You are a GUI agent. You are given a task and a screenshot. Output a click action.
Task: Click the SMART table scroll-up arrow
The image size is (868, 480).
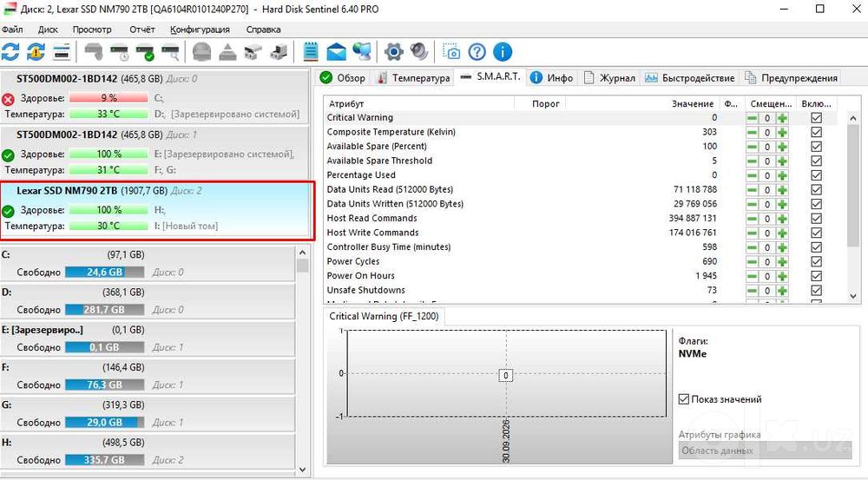[x=853, y=118]
